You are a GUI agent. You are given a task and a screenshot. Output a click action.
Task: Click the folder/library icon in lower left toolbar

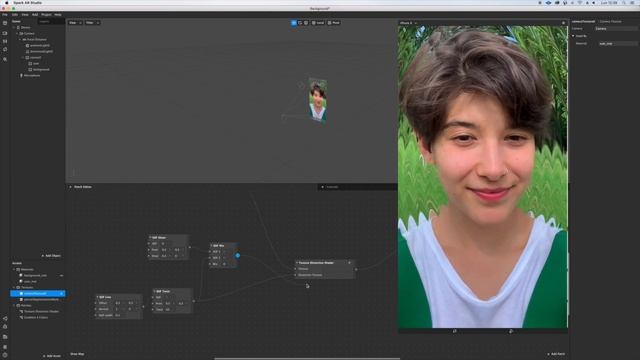(5, 337)
